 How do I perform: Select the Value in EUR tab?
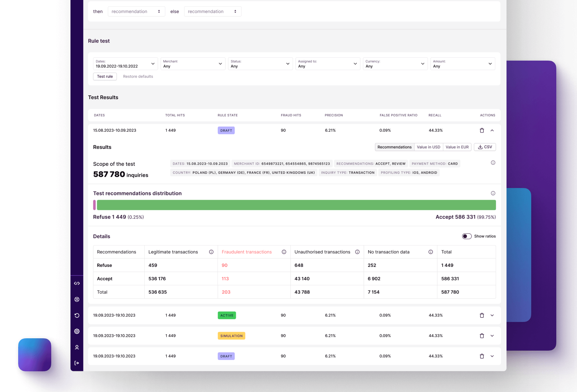[x=457, y=147]
